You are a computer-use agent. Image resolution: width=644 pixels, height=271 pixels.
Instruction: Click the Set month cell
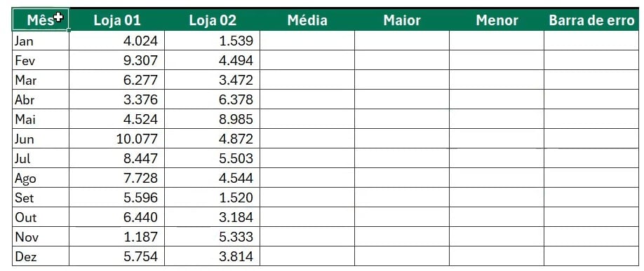(x=41, y=197)
